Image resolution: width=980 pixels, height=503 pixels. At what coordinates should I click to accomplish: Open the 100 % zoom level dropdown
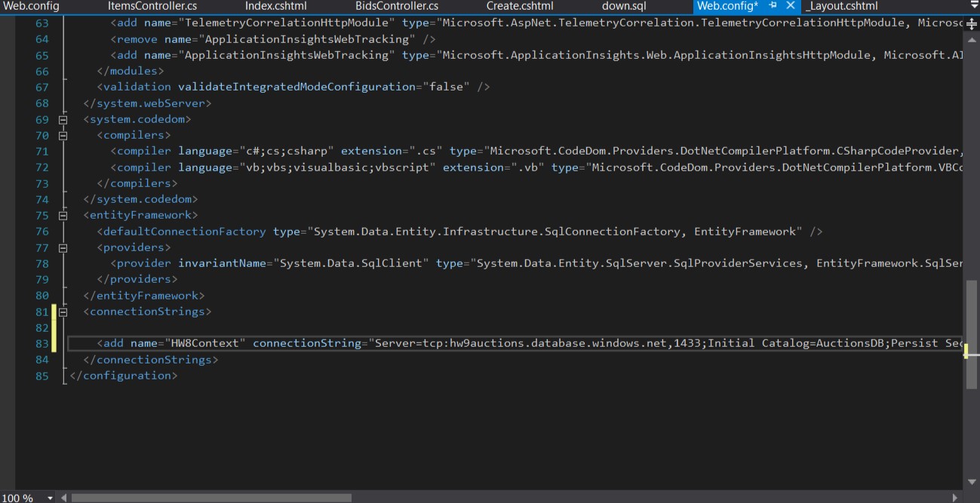[x=50, y=498]
